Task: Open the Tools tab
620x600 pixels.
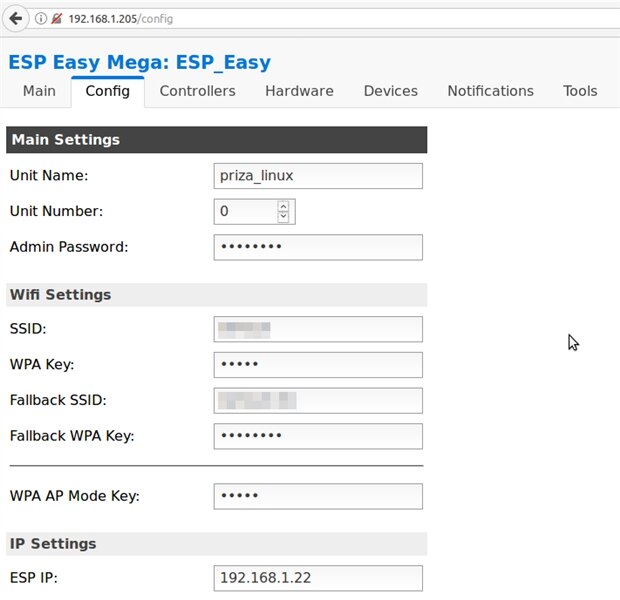Action: pos(580,91)
